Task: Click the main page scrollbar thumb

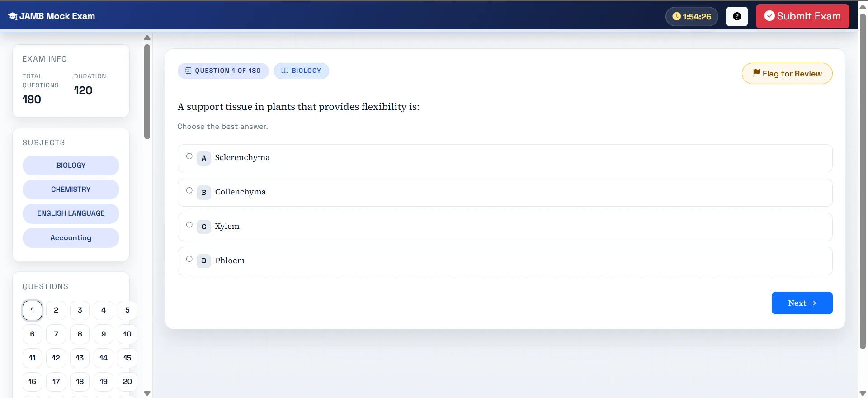Action: 863,181
